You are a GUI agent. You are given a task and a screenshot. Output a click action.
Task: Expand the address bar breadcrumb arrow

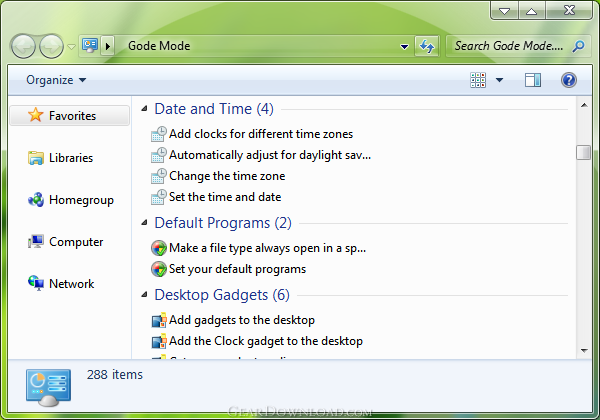point(108,46)
